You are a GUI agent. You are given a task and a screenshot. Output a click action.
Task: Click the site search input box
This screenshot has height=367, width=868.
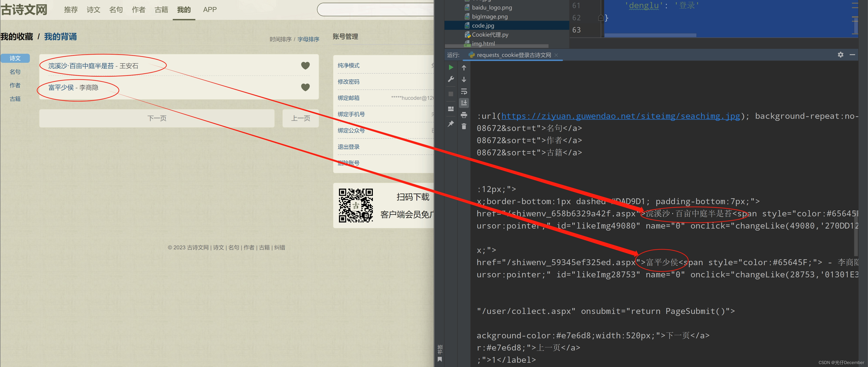(375, 9)
